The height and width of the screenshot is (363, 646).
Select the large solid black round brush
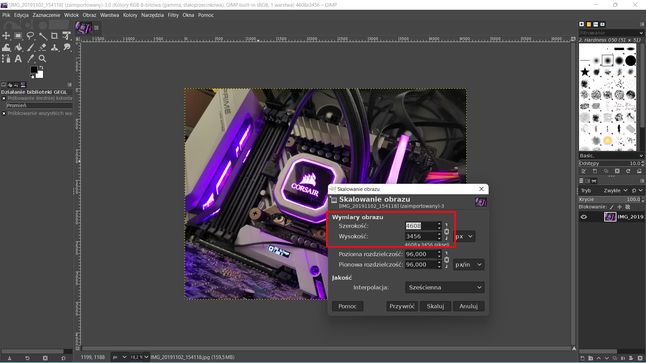pos(631,61)
